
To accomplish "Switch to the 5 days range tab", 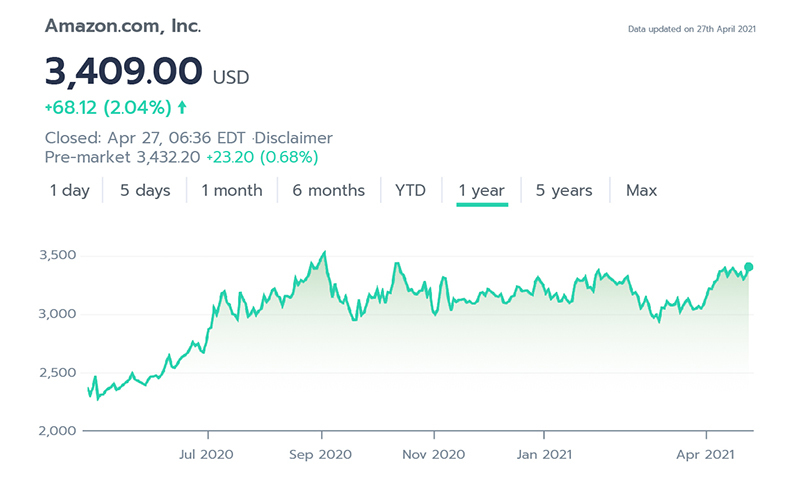I will point(145,191).
